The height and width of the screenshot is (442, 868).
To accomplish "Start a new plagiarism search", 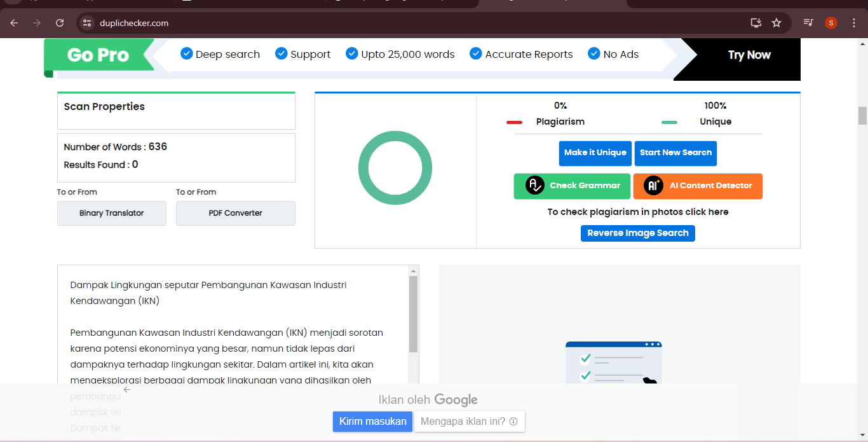I will coord(675,153).
